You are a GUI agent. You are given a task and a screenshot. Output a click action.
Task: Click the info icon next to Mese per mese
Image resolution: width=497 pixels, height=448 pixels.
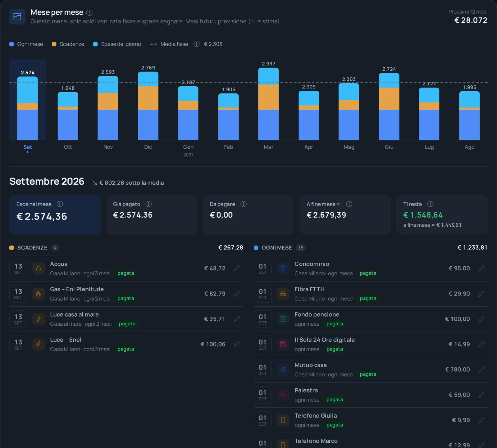pos(89,13)
